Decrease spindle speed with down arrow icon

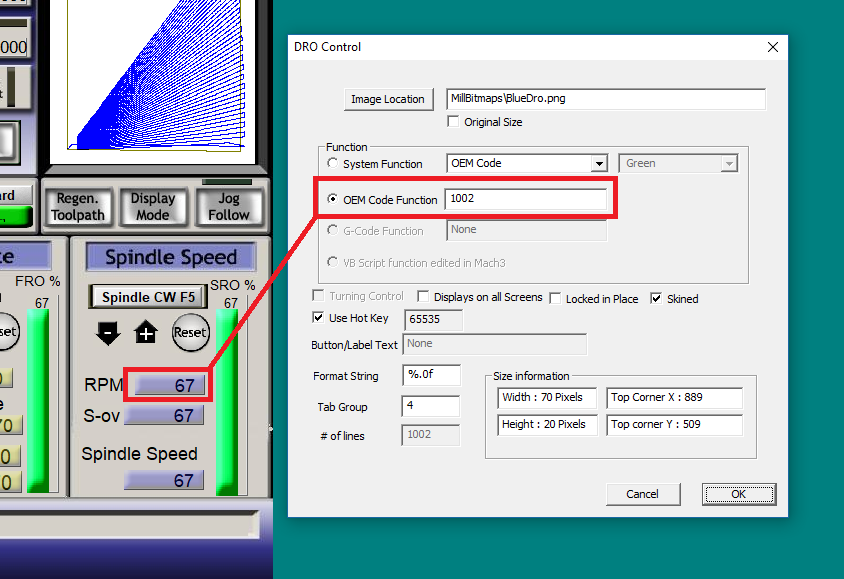(108, 333)
